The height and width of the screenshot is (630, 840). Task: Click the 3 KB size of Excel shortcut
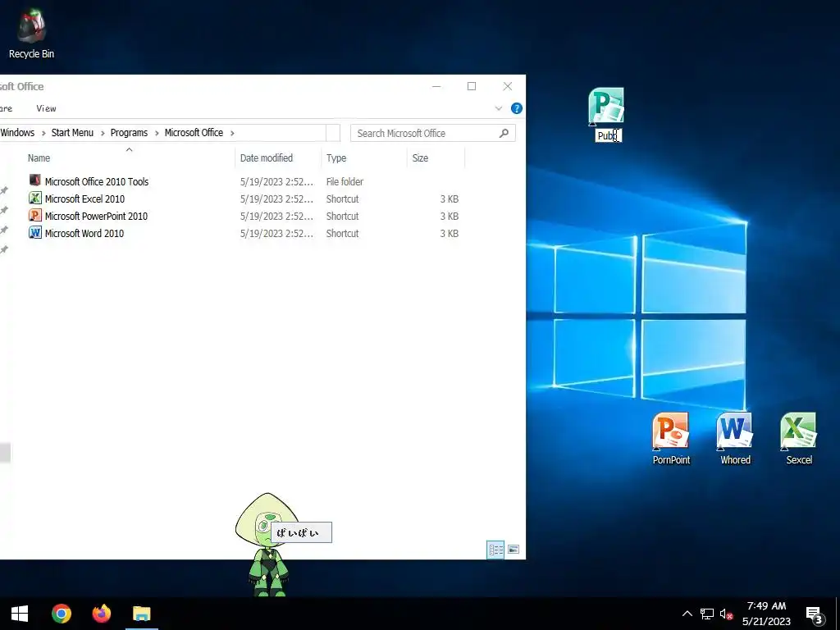[449, 199]
